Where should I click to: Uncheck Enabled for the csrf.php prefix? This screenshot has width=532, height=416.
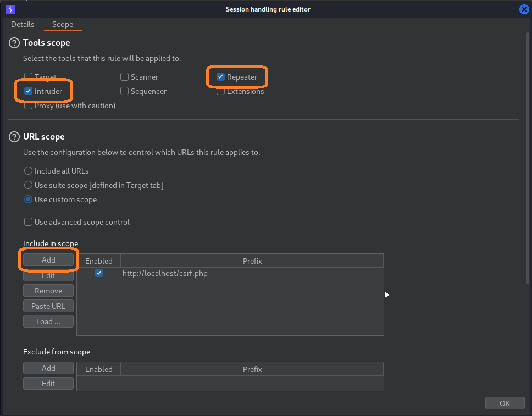click(x=99, y=273)
